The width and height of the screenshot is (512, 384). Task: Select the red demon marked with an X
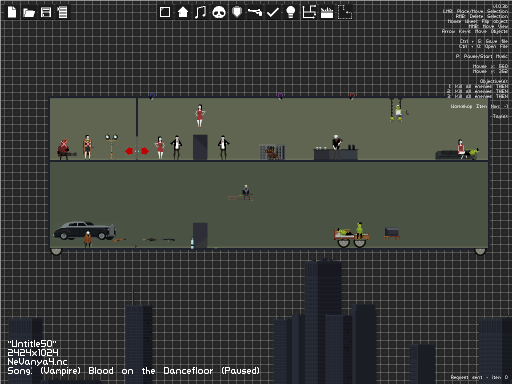[64, 149]
